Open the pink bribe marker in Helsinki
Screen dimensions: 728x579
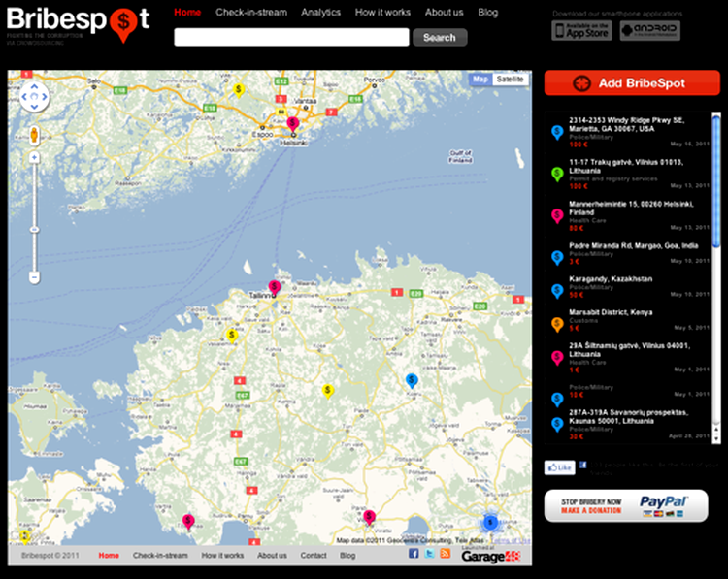[x=292, y=125]
